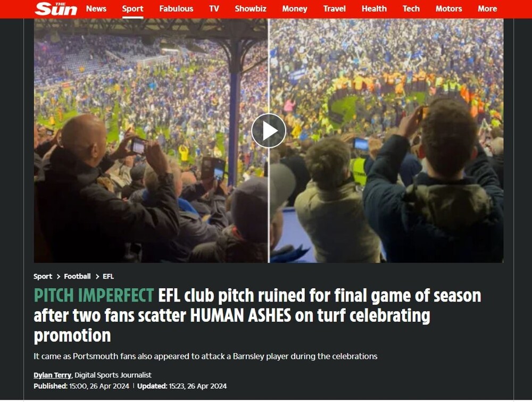532x402 pixels.
Task: Open the Fabulous section
Action: click(x=176, y=9)
